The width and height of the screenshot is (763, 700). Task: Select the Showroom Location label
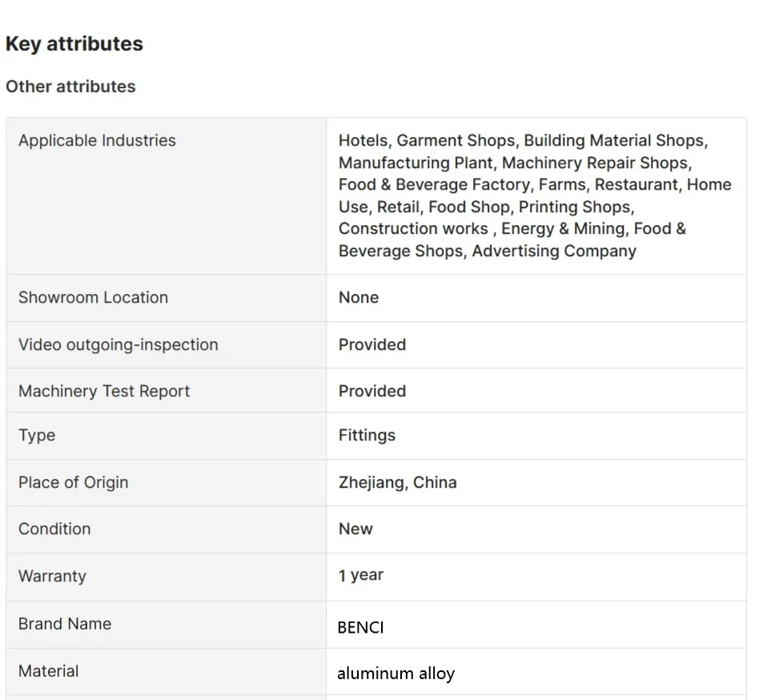[x=93, y=297]
